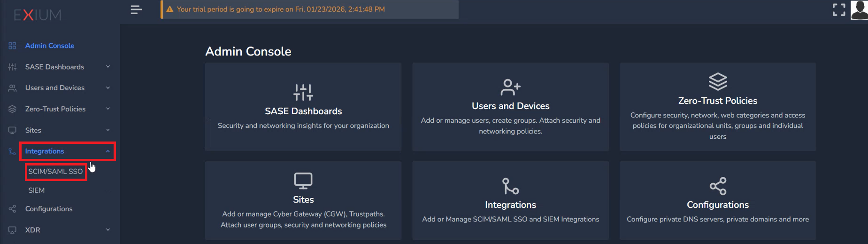The width and height of the screenshot is (868, 244).
Task: Click the add-user icon on Users and Devices card
Action: point(511,87)
